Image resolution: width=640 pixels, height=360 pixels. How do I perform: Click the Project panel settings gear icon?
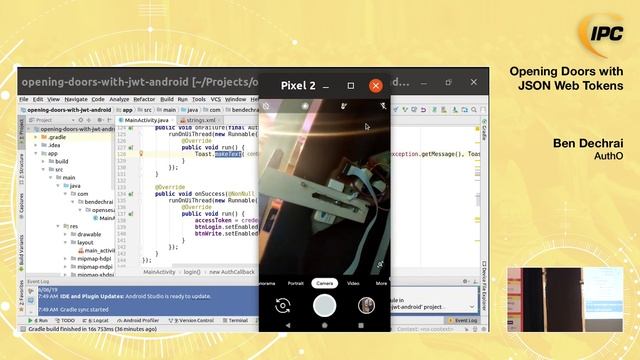(x=100, y=120)
